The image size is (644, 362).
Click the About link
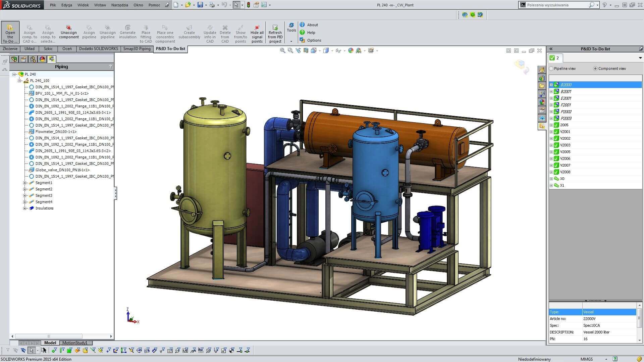click(x=312, y=25)
